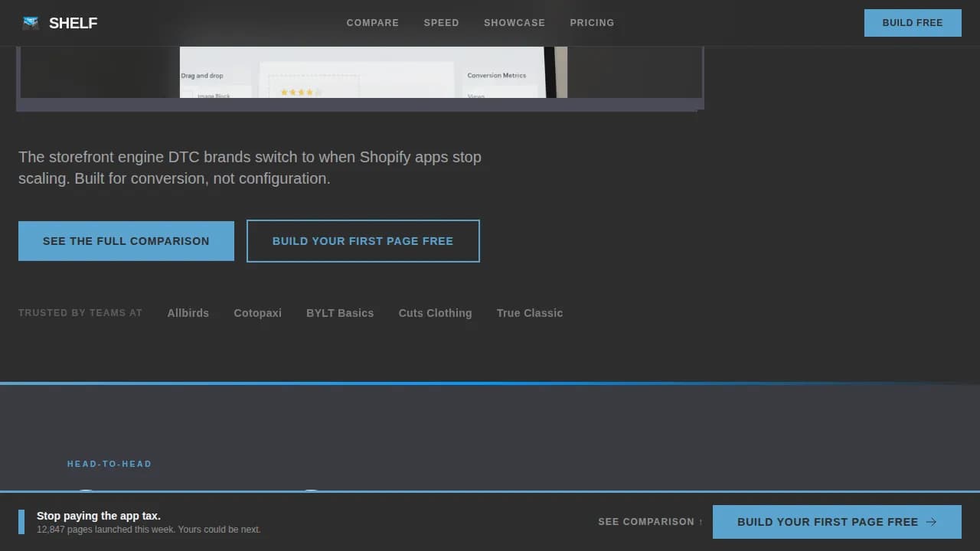
Task: Click the storefront engine tagline paragraph
Action: (x=250, y=168)
